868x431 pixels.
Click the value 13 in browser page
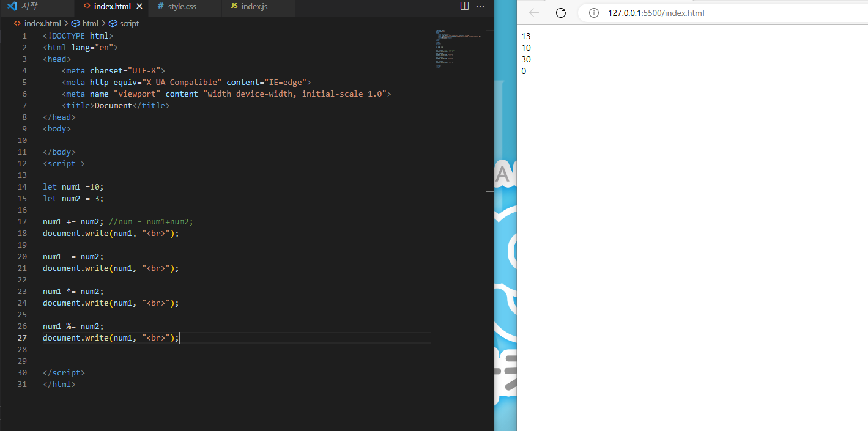coord(526,36)
